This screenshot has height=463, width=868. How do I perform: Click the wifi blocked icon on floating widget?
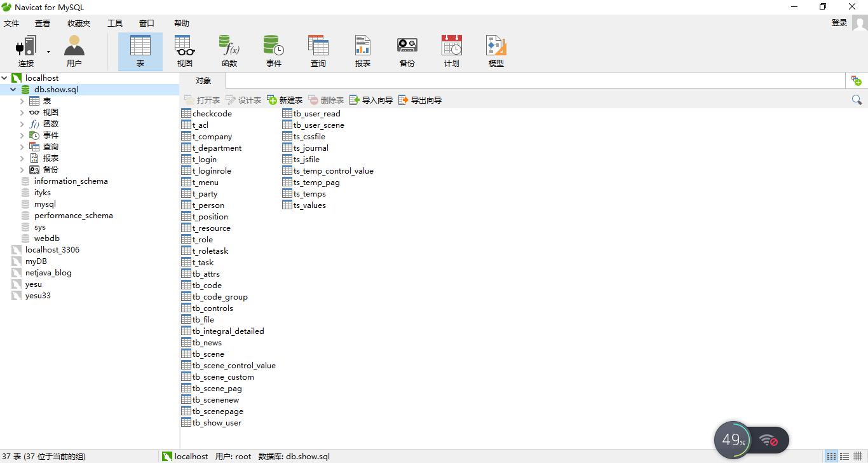(769, 440)
